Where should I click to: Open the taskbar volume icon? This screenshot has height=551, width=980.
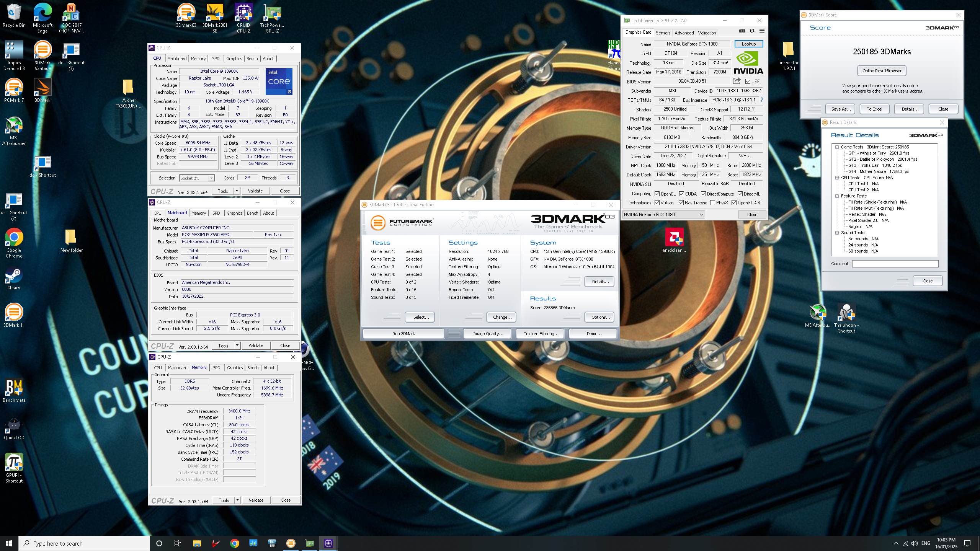914,543
